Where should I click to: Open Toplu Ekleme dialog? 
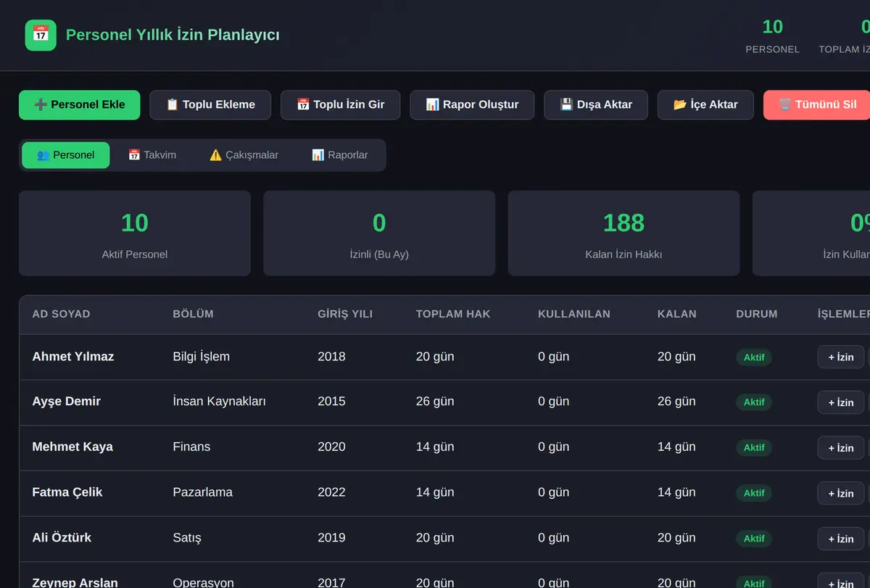[210, 104]
